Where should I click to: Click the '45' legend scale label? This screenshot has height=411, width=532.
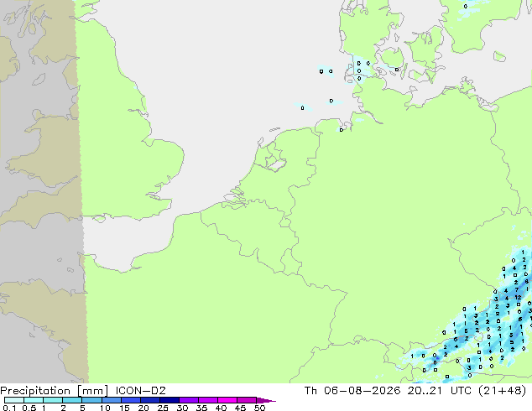240,408
